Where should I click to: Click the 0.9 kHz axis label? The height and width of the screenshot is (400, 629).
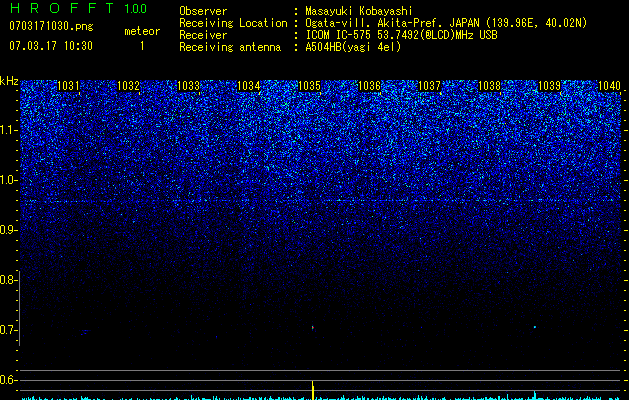pyautogui.click(x=8, y=230)
